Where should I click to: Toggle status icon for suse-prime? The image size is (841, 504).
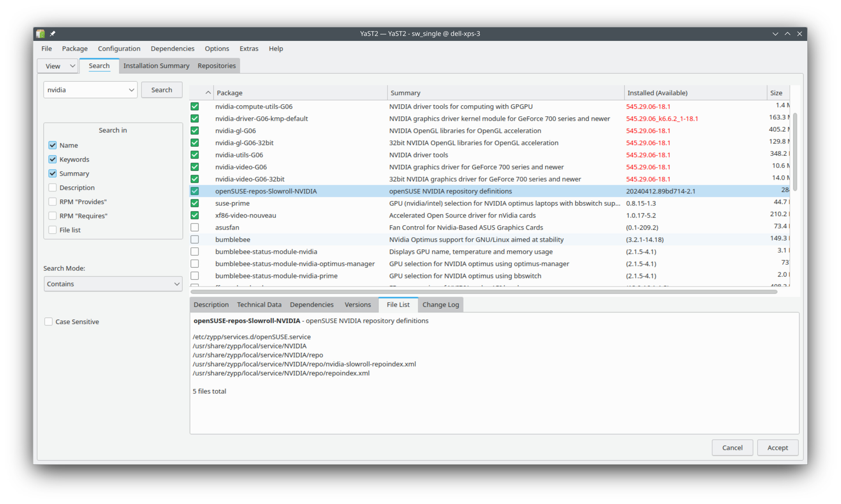[x=195, y=203]
